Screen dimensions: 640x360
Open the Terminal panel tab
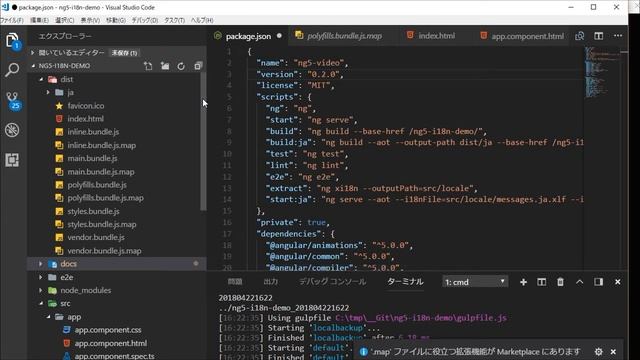pos(405,282)
